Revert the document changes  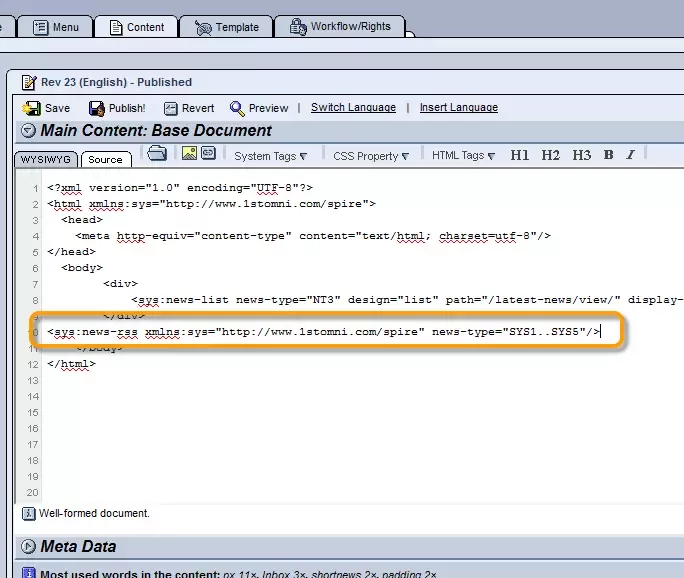click(189, 108)
